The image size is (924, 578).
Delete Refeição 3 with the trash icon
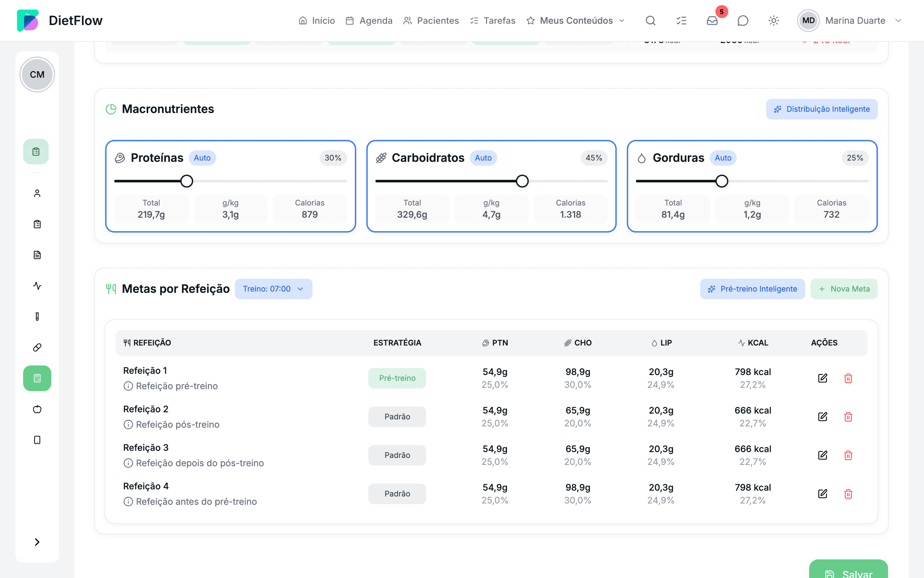pos(848,455)
